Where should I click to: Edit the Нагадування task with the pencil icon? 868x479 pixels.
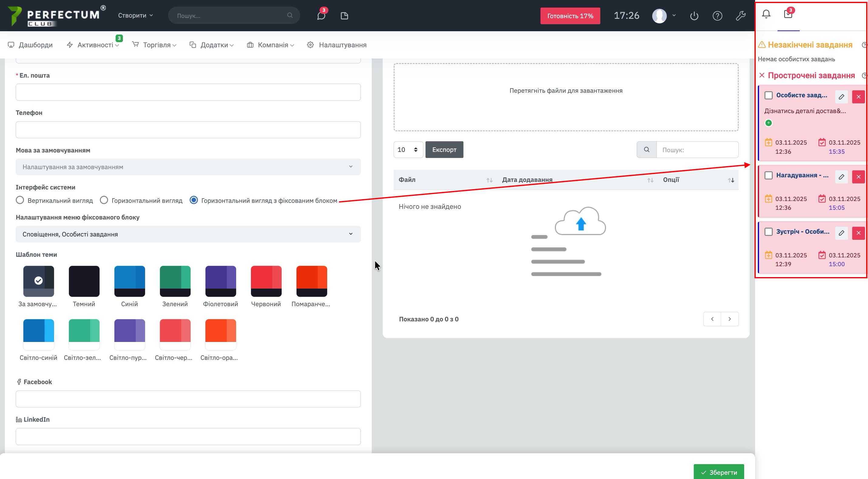(841, 177)
